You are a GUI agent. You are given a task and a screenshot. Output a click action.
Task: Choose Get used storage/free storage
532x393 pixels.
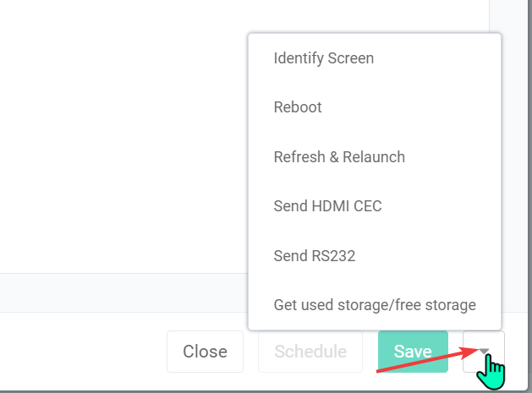(x=375, y=305)
